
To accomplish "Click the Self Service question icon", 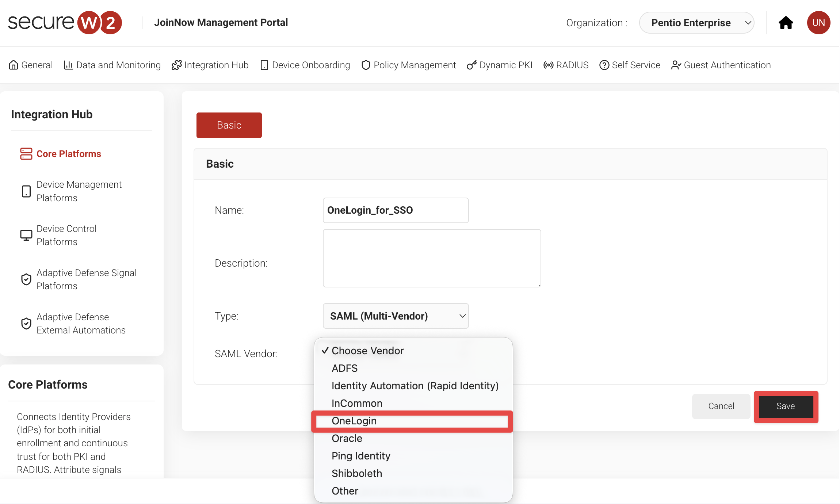I will (604, 65).
